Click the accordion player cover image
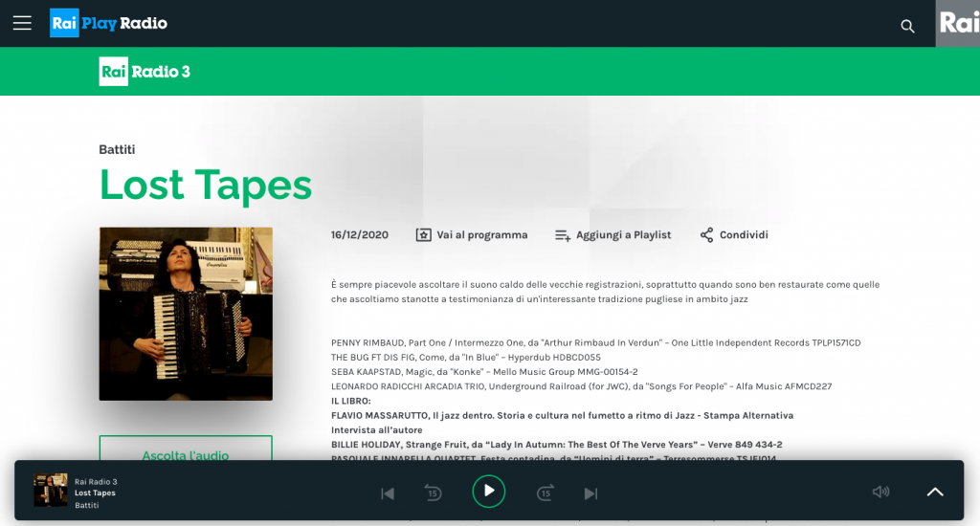Viewport: 980px width, 526px height. point(186,314)
